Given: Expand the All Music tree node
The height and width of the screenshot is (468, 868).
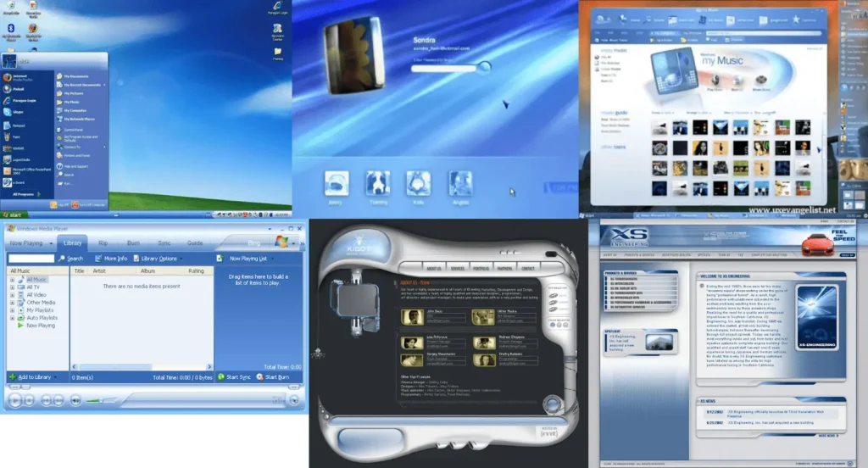Looking at the screenshot, I should (12, 280).
